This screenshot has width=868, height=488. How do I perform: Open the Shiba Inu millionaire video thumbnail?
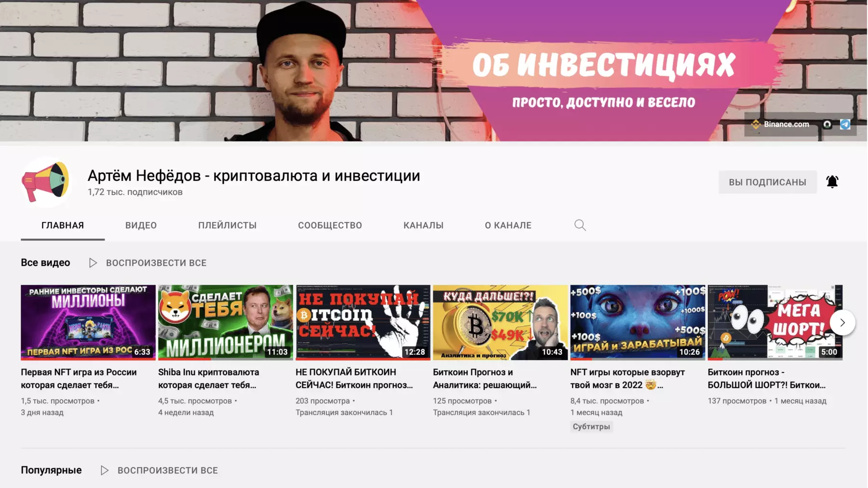[x=226, y=322]
